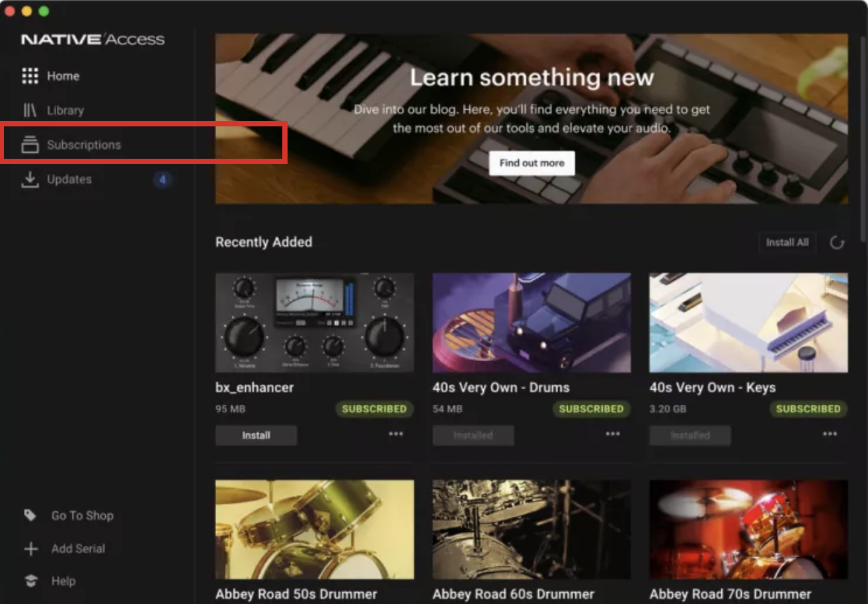This screenshot has width=868, height=604.
Task: Click the Add Serial plus icon
Action: tap(30, 548)
